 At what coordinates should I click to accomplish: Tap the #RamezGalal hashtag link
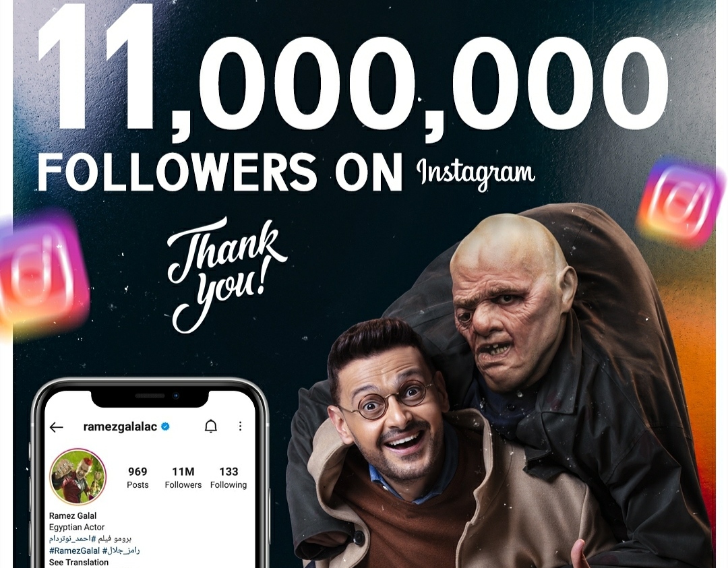[74, 551]
